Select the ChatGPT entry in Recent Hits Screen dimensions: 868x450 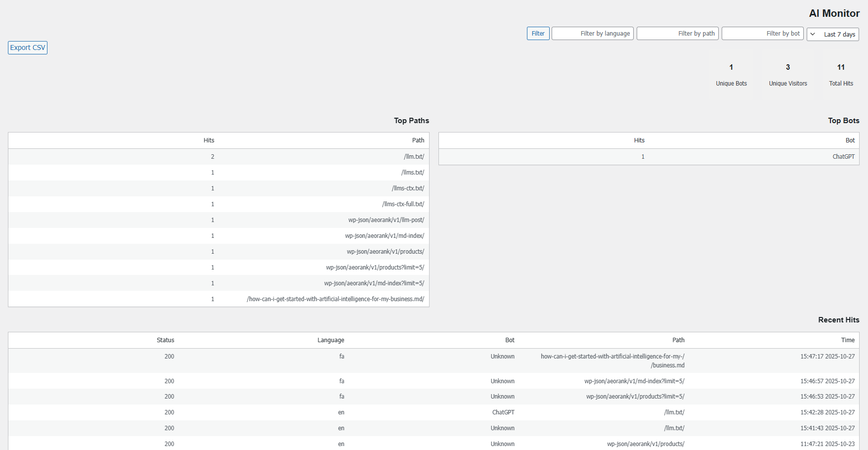(503, 412)
